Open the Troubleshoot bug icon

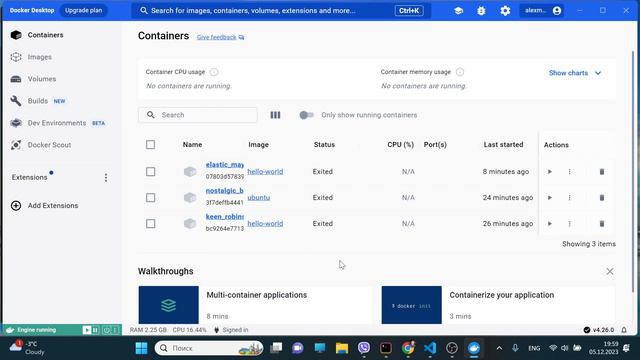pos(481,11)
